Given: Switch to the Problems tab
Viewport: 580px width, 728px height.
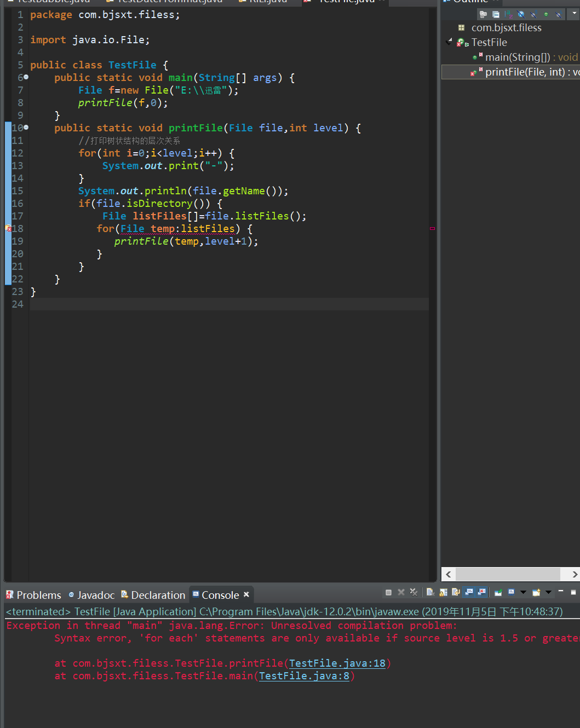Looking at the screenshot, I should tap(34, 595).
